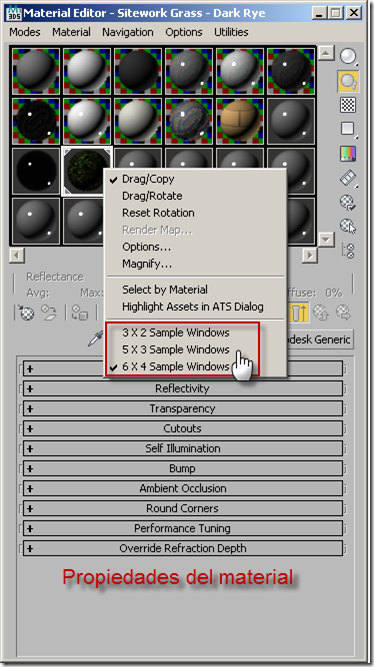The width and height of the screenshot is (374, 667).
Task: Pick material from object with eyedropper
Action: click(95, 339)
